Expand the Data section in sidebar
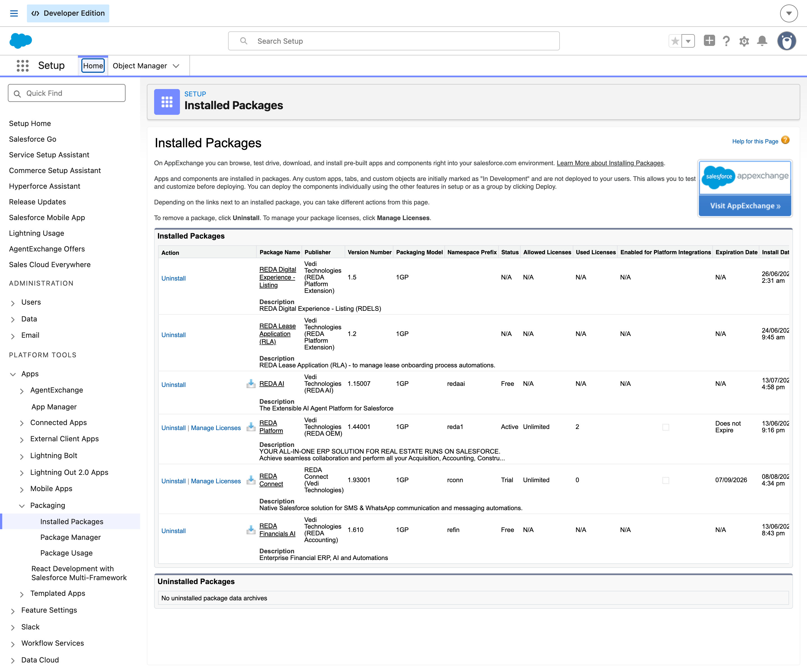Image resolution: width=807 pixels, height=672 pixels. click(x=13, y=319)
